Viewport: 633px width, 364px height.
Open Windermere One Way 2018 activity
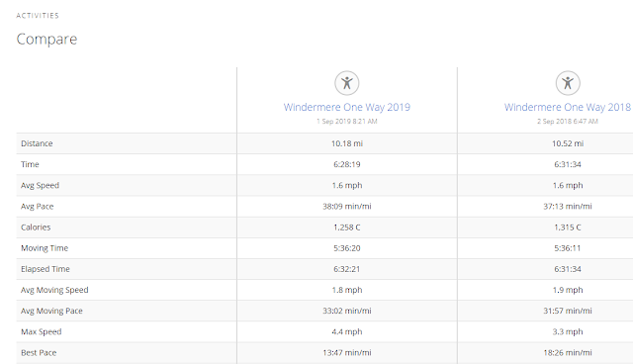click(x=567, y=108)
